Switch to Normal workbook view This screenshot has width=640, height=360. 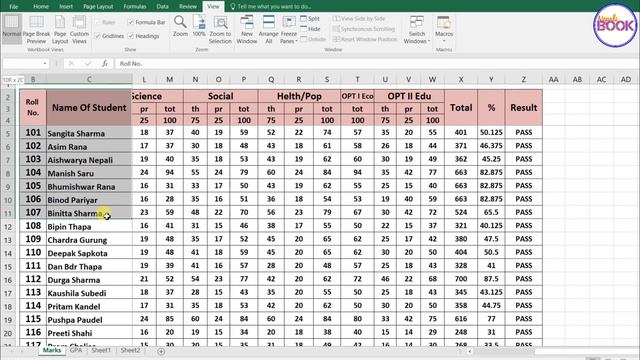click(11, 29)
